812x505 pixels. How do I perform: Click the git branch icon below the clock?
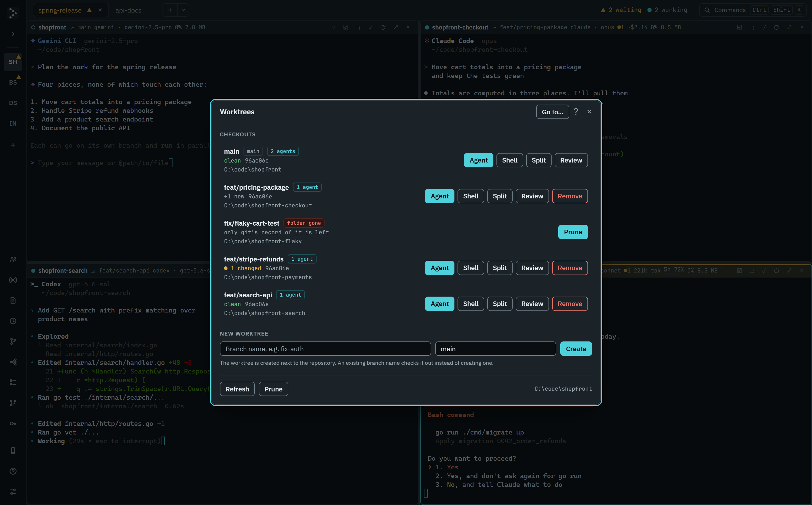coord(13,341)
